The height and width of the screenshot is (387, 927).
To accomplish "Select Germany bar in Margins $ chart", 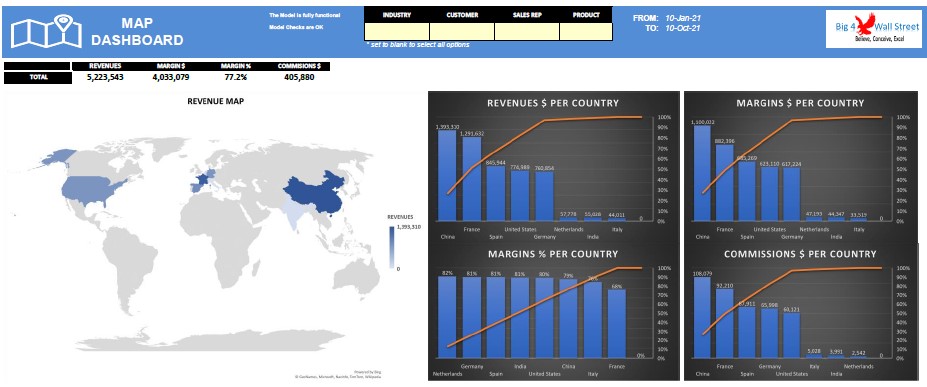I will point(791,194).
